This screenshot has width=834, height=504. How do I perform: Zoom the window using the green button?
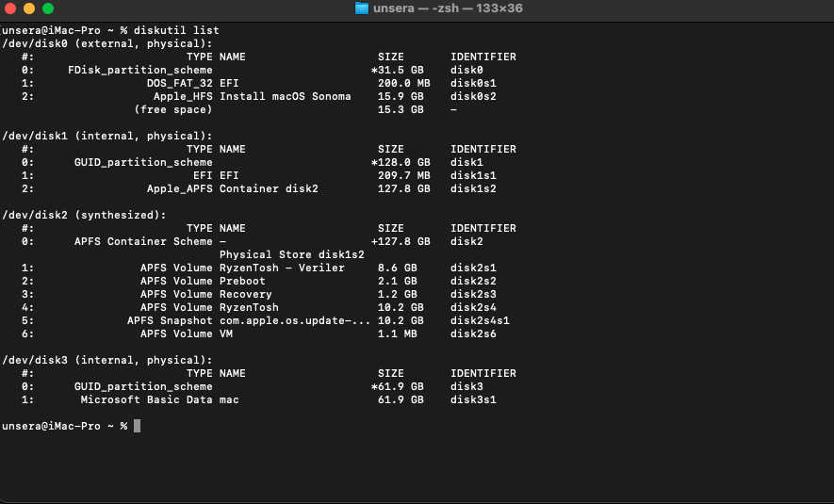click(x=47, y=8)
